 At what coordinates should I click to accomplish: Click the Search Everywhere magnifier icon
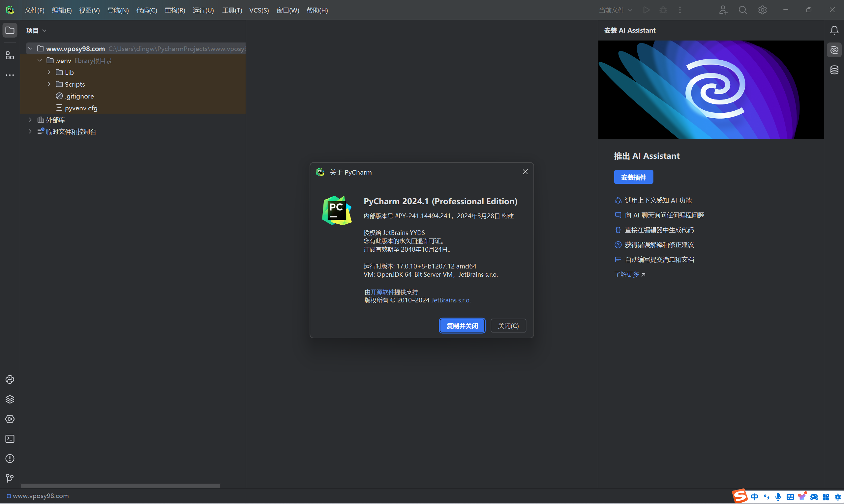[743, 10]
